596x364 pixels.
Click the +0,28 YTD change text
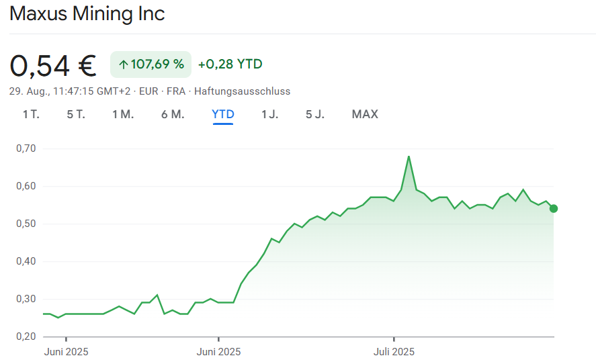[x=230, y=64]
